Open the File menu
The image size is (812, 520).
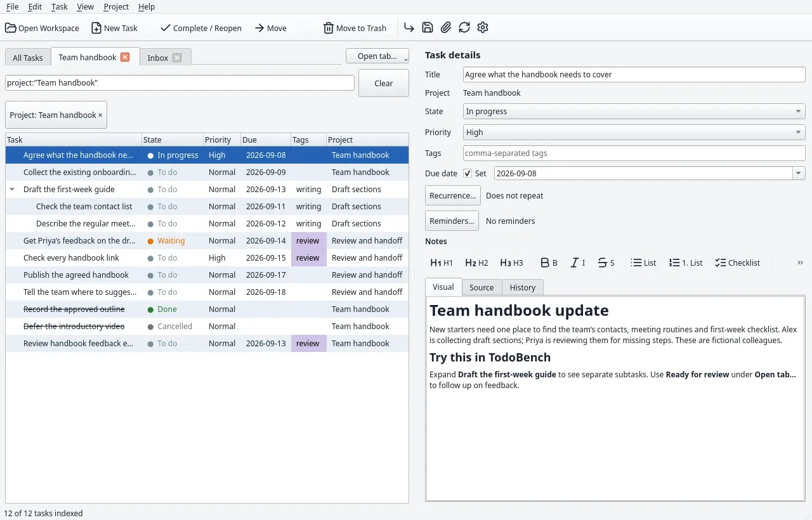click(12, 6)
